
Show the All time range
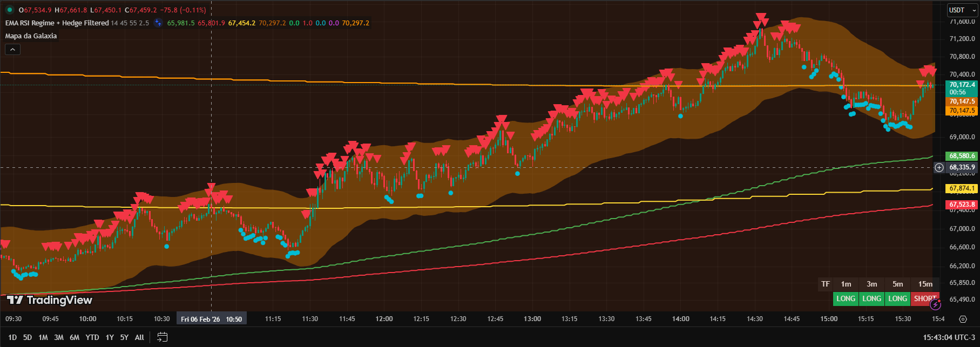coord(139,337)
